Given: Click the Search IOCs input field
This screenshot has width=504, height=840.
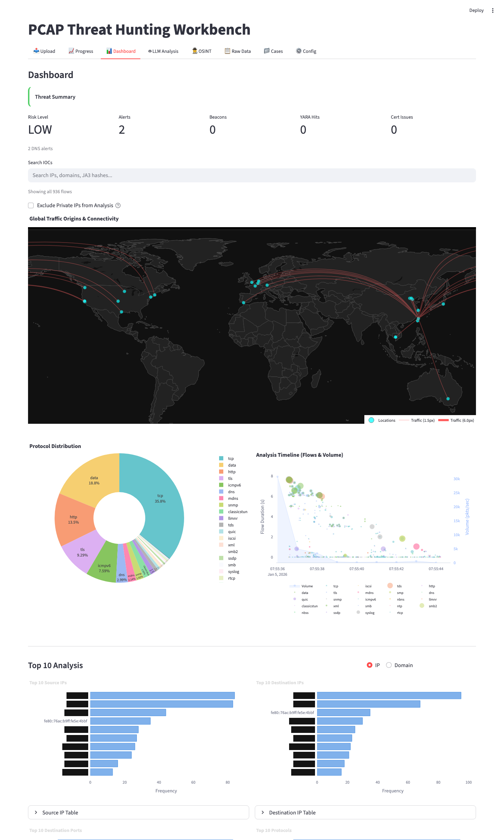Looking at the screenshot, I should 252,175.
